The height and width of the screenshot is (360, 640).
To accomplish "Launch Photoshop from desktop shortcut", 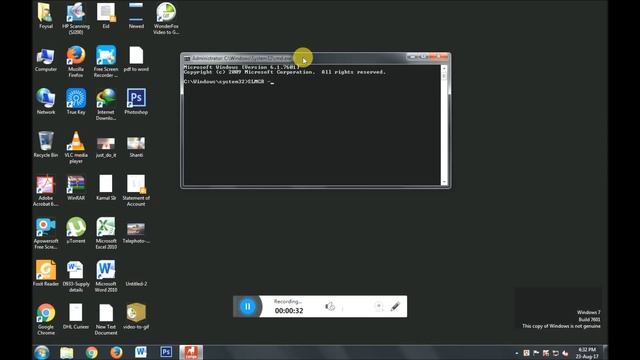I will click(136, 101).
